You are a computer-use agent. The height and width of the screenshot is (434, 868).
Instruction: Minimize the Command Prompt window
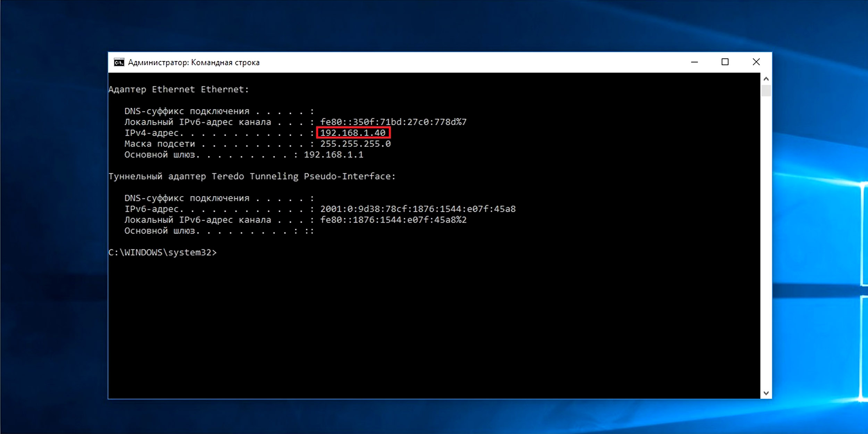(x=694, y=62)
